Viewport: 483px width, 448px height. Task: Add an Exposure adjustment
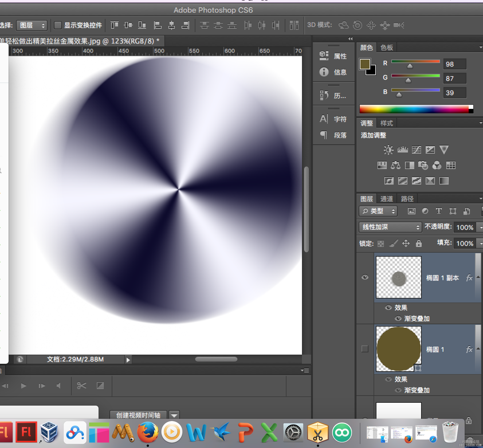(430, 150)
